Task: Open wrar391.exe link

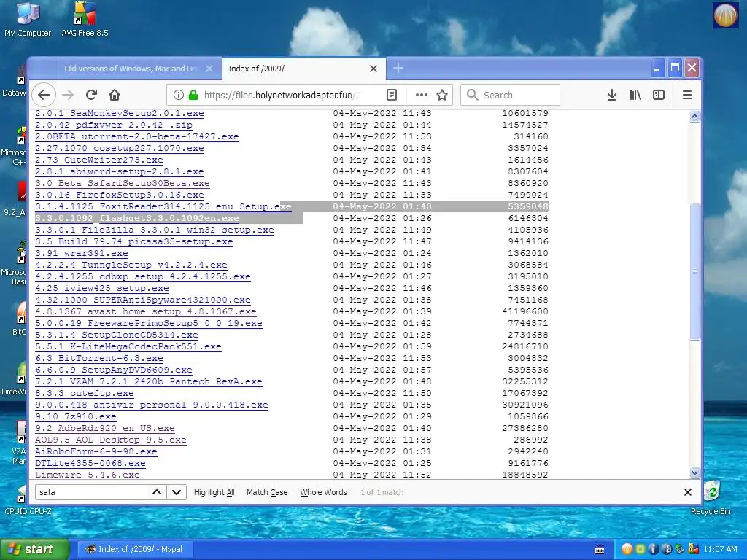Action: [x=82, y=253]
